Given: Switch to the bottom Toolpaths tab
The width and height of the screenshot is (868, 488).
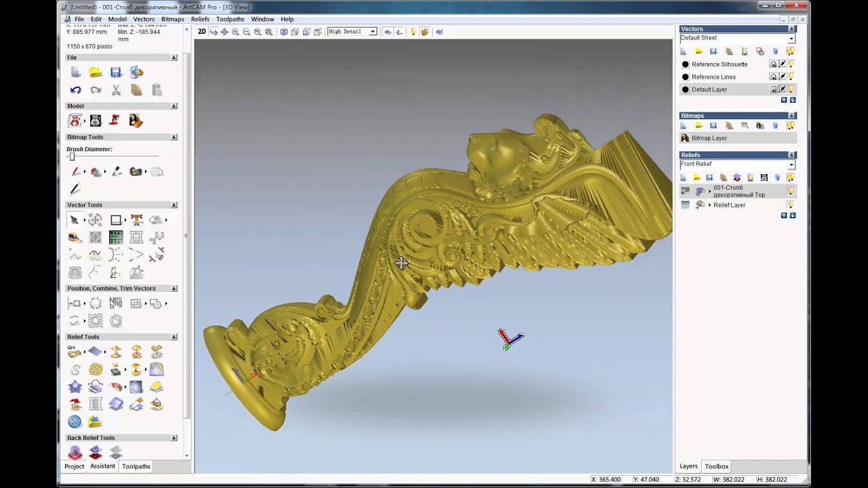Looking at the screenshot, I should (x=136, y=466).
